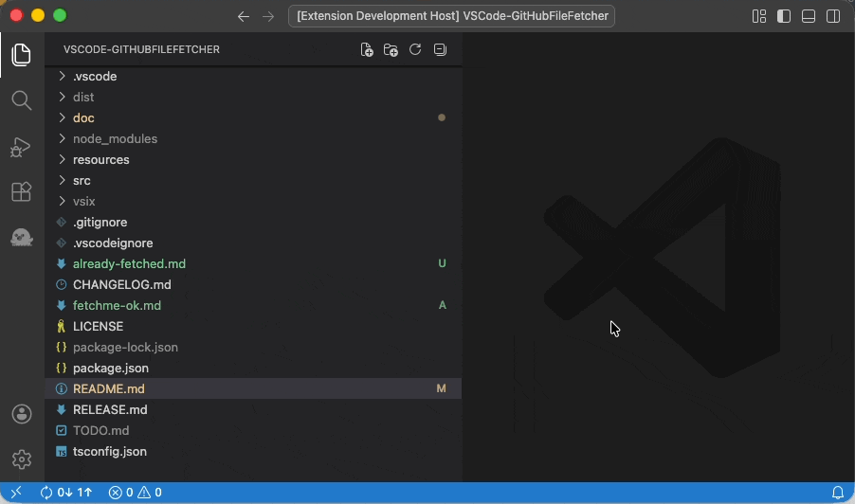
Task: Expand the .vscode folder
Action: 94,76
